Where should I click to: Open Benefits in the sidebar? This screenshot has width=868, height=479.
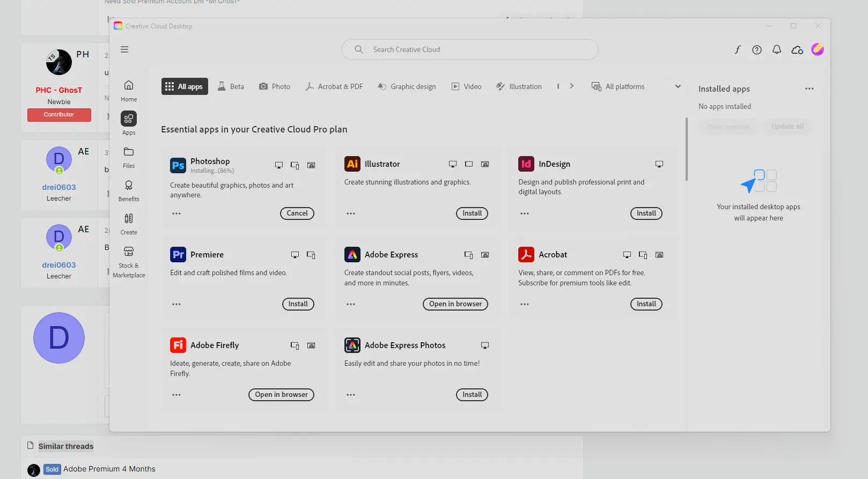(129, 190)
